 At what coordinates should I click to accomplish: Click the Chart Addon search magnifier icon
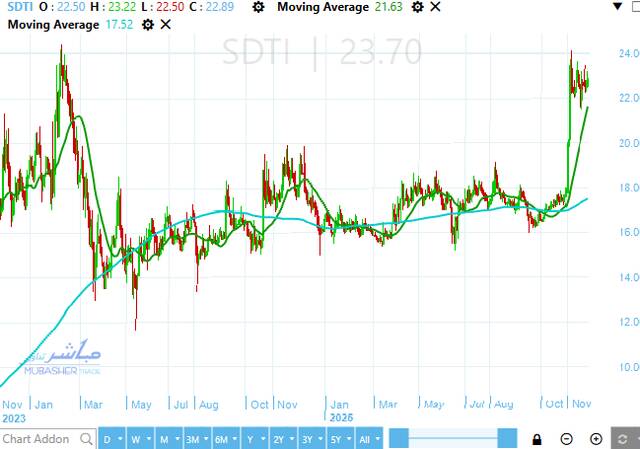pos(84,439)
